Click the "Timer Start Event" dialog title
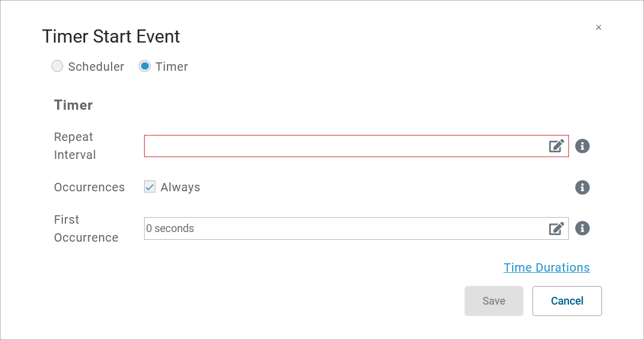Image resolution: width=644 pixels, height=340 pixels. click(111, 37)
